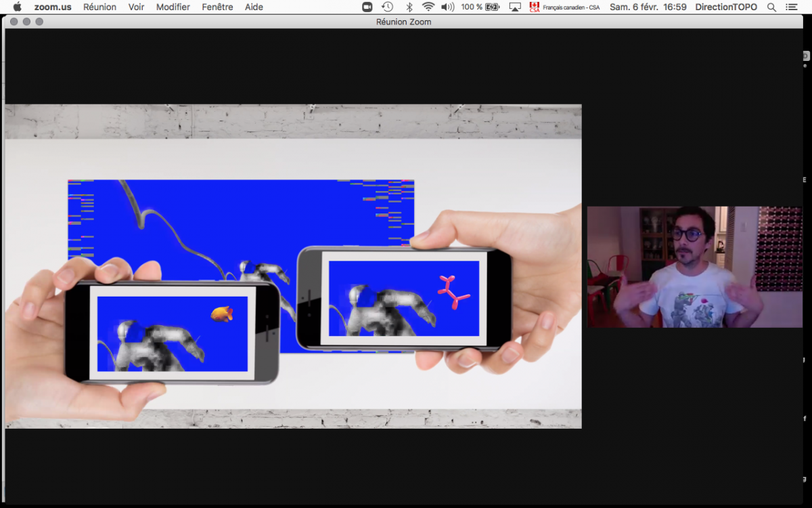Viewport: 812px width, 508px height.
Task: Open the zoom.us application menu
Action: point(53,7)
